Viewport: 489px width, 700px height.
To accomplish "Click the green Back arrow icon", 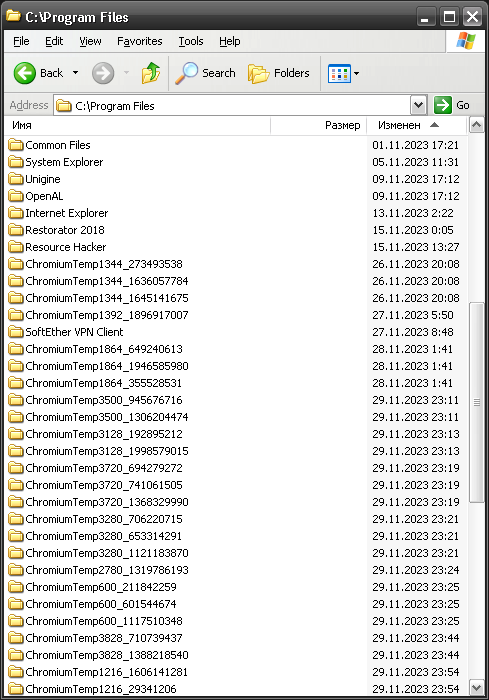I will point(25,73).
